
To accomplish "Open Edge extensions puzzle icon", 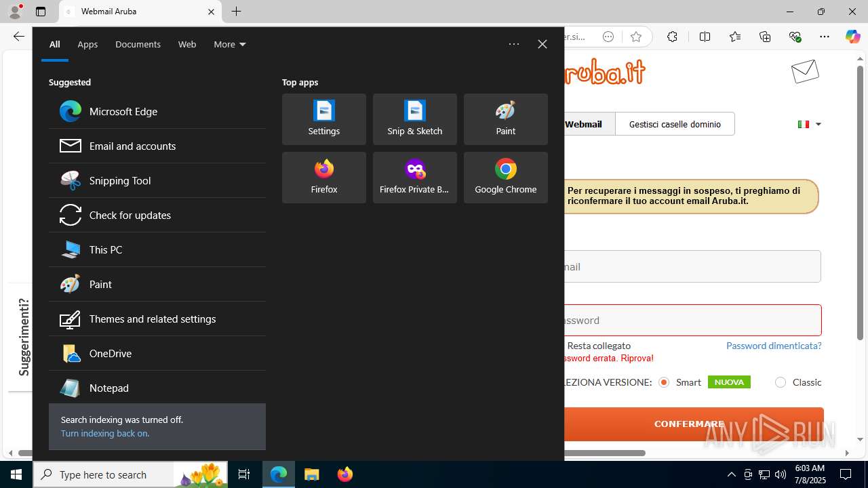I will 672,37.
